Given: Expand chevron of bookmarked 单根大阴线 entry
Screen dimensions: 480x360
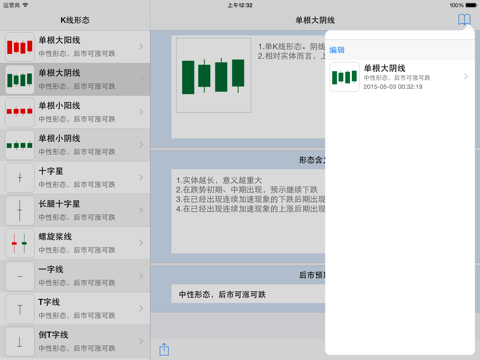Looking at the screenshot, I should point(466,77).
